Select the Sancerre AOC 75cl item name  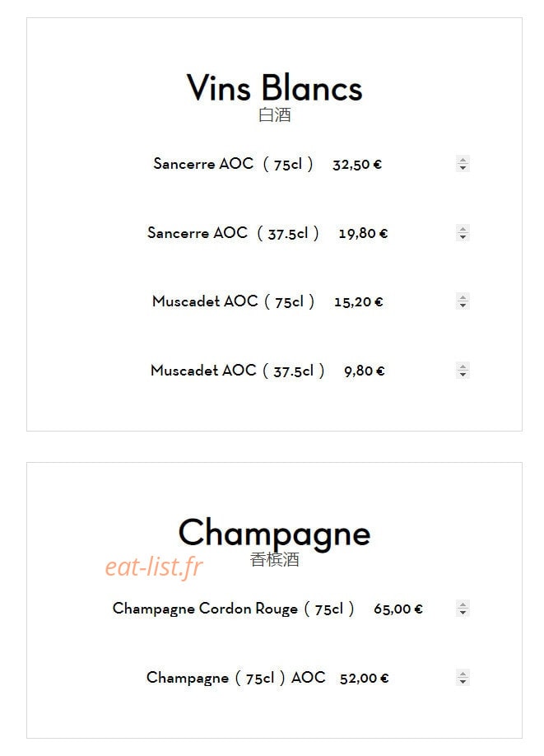[x=233, y=164]
